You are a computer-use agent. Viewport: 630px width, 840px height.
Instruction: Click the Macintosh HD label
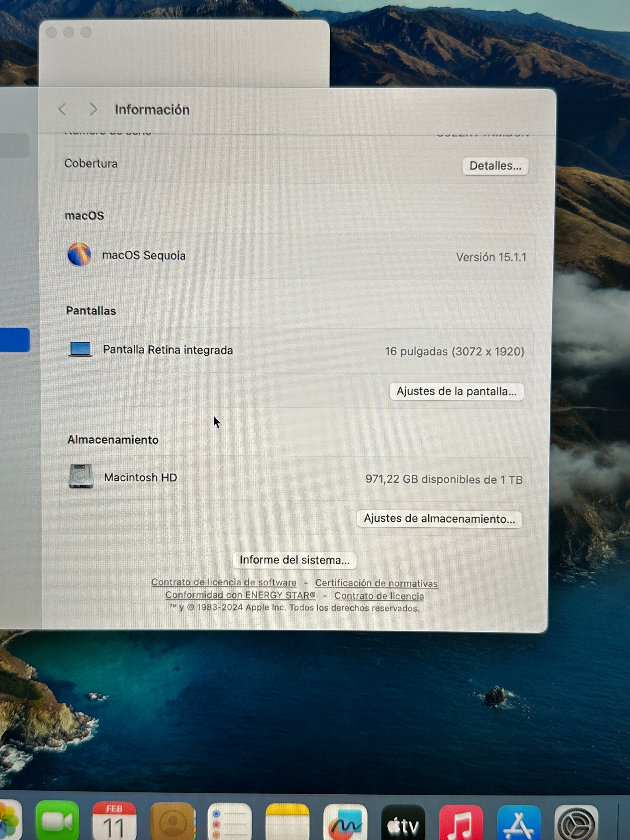coord(140,477)
